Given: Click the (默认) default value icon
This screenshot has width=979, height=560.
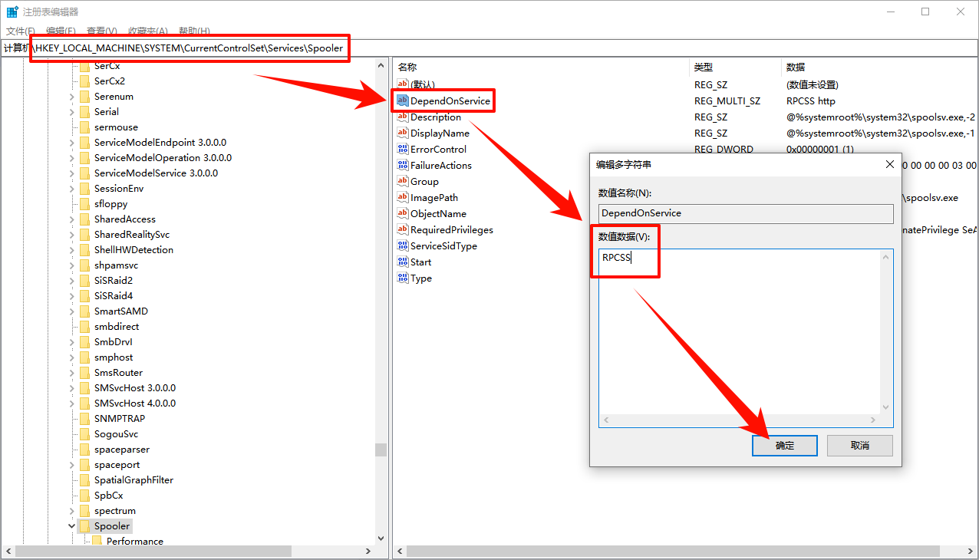Looking at the screenshot, I should (403, 85).
